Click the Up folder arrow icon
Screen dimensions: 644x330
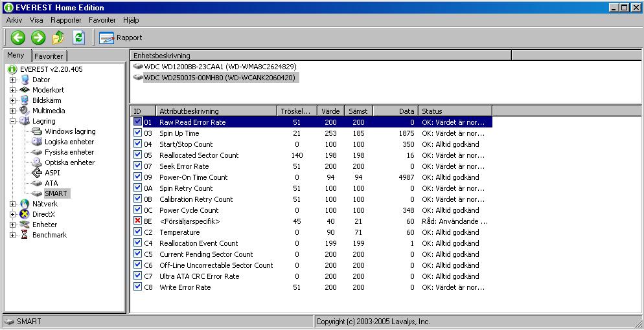[x=58, y=38]
